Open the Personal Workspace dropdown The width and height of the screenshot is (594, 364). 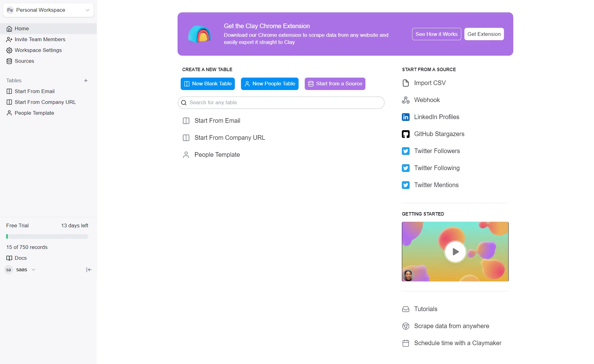(48, 10)
